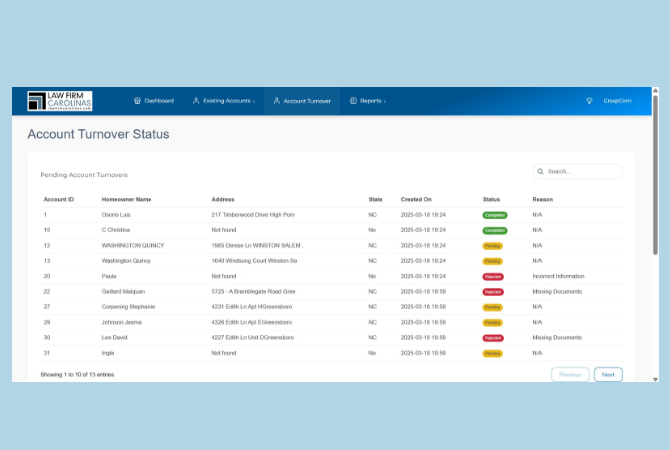Click the Law Firm Carolinas logo
Screen dimensions: 670x450
[59, 101]
